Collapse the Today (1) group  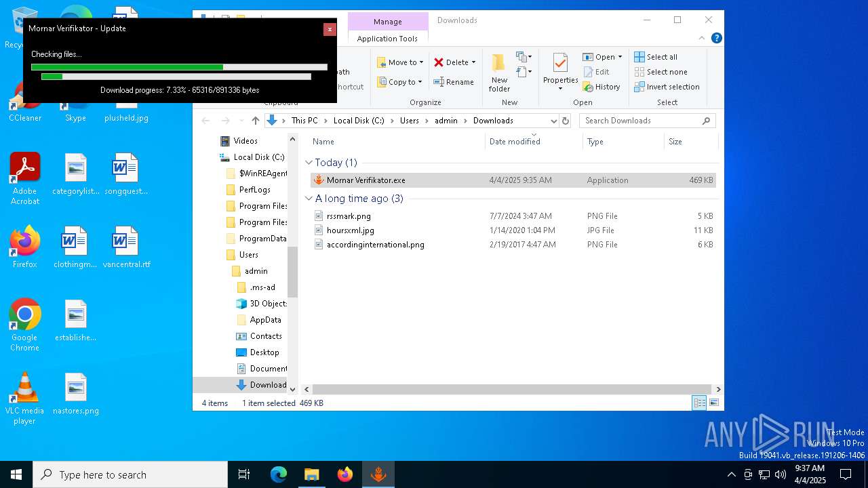309,163
